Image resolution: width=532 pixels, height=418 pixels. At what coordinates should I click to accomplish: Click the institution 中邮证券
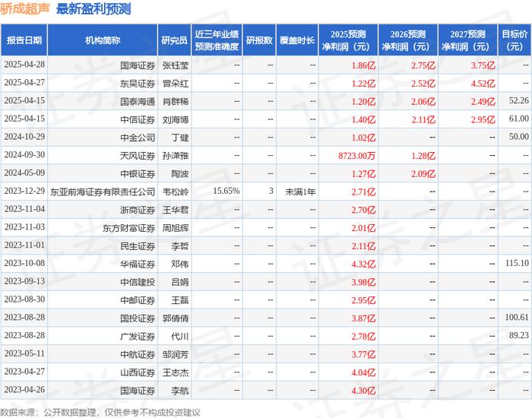click(138, 300)
